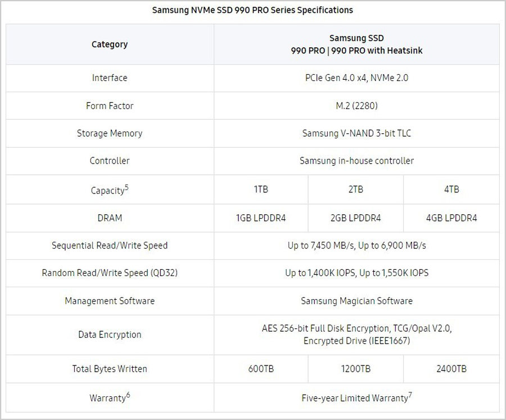Click the Samsung Magician Software cell
Screen dimensions: 506x420
[x=356, y=301]
